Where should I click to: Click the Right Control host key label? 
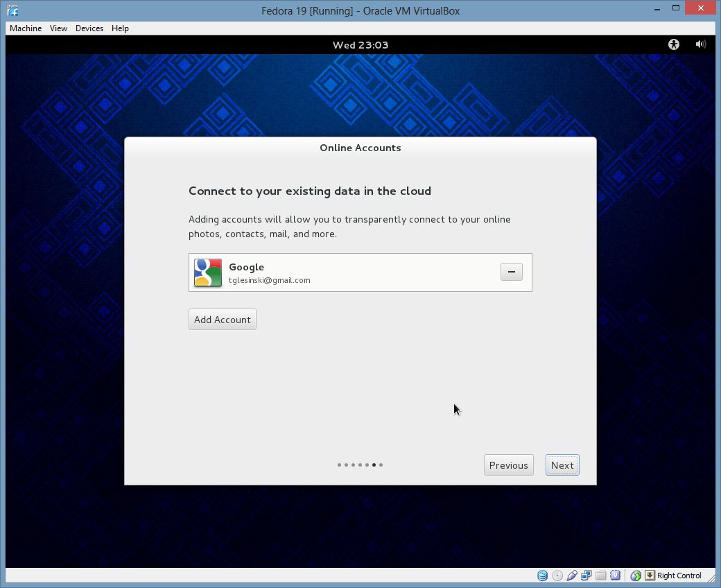click(679, 576)
